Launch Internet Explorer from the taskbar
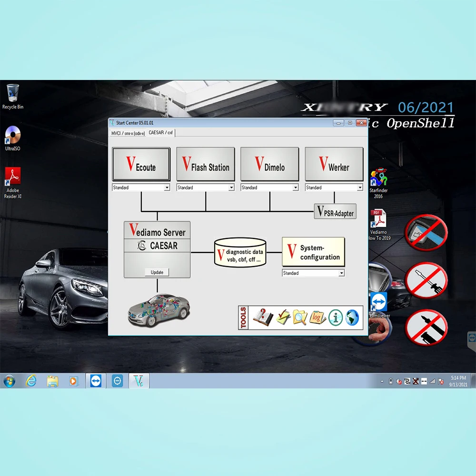The width and height of the screenshot is (476, 476). pyautogui.click(x=31, y=381)
